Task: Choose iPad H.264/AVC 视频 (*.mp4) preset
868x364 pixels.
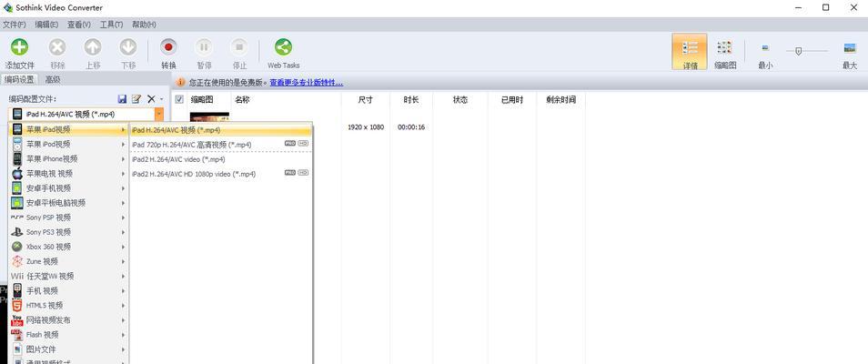Action: 220,129
